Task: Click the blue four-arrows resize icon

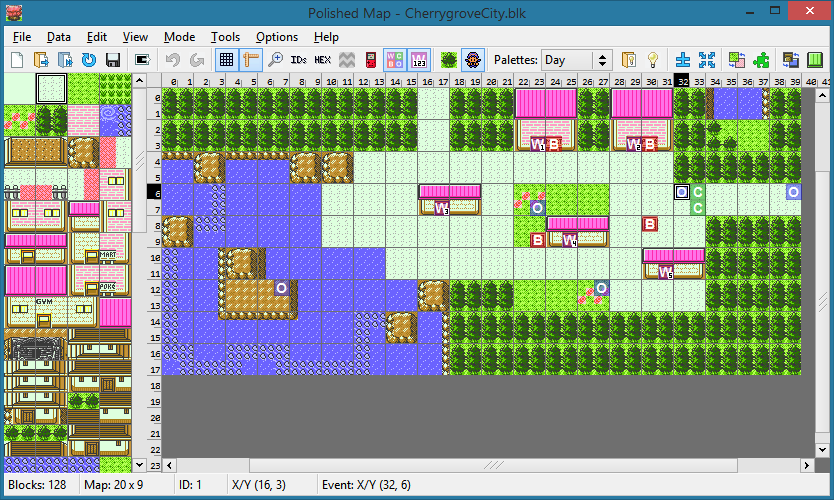Action: point(707,60)
